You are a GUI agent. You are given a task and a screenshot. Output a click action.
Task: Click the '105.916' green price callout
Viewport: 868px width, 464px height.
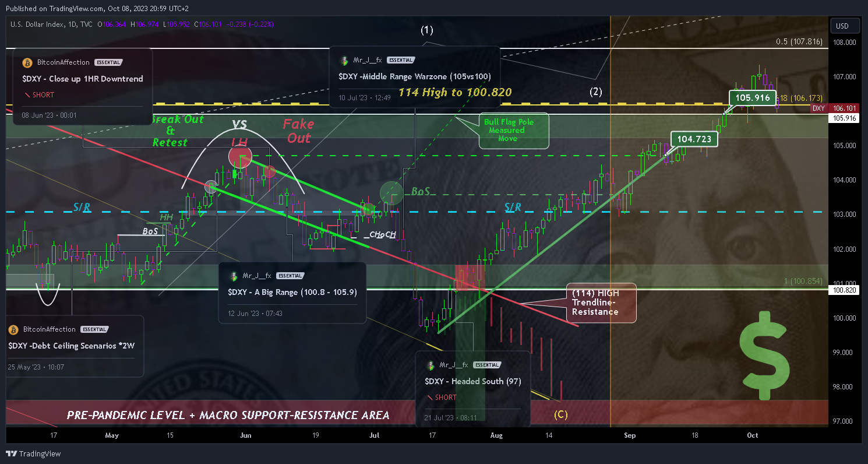coord(753,98)
